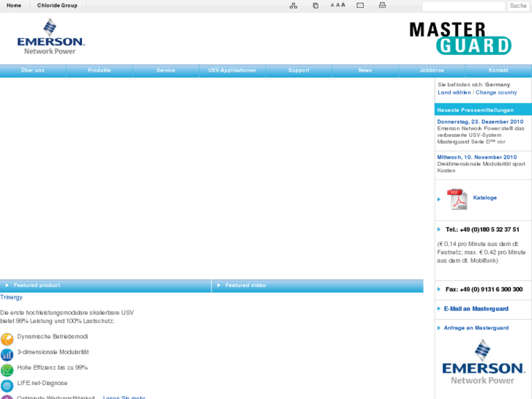Click the Neueste Pressemitteilungen heading

[x=475, y=110]
